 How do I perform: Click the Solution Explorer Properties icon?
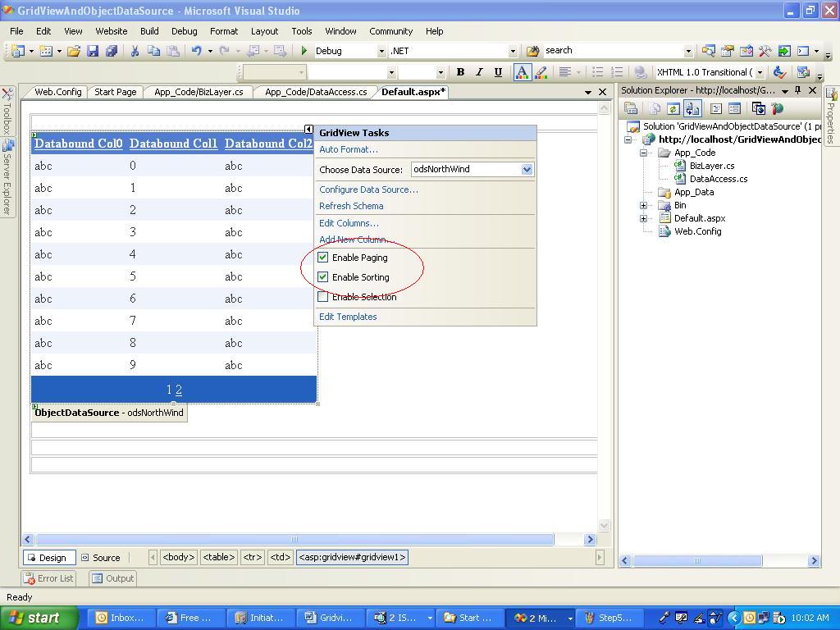pos(631,109)
